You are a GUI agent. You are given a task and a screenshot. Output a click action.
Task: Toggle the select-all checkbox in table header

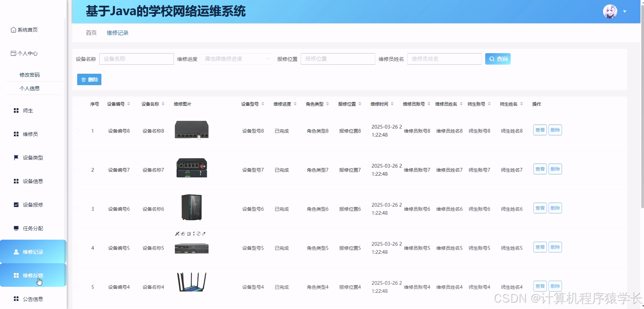click(x=76, y=104)
